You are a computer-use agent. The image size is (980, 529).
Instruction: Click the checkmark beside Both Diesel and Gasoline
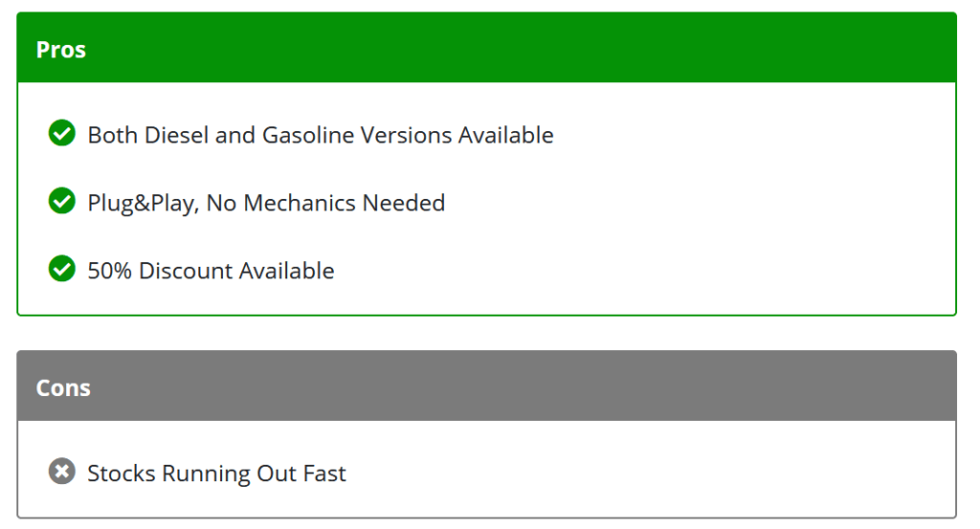click(62, 132)
